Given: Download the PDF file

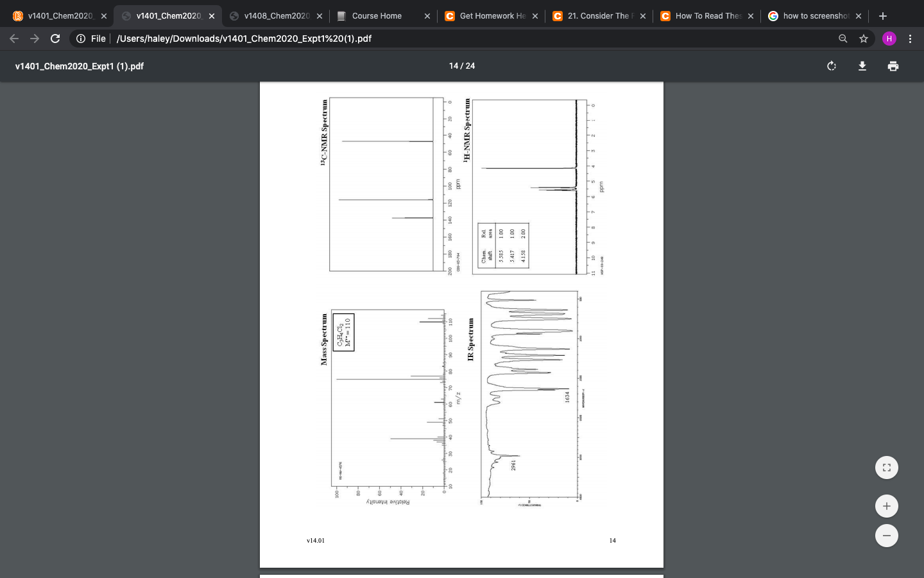Looking at the screenshot, I should tap(862, 66).
